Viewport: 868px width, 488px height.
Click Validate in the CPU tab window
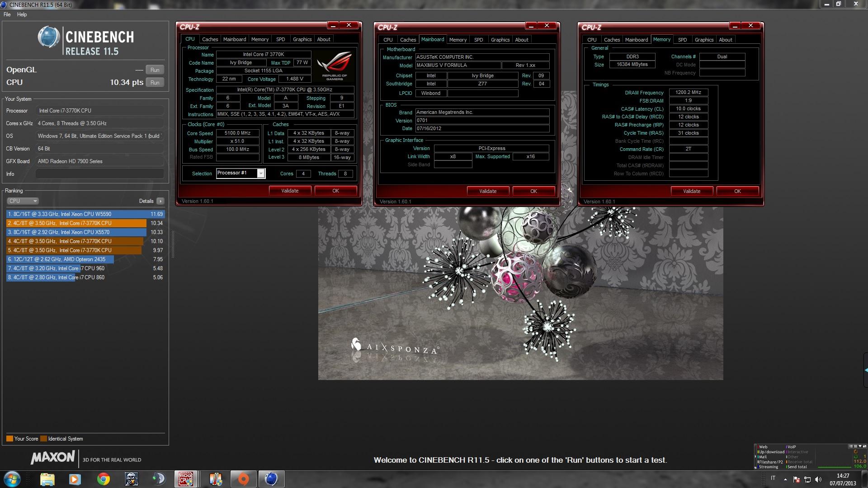(x=290, y=191)
